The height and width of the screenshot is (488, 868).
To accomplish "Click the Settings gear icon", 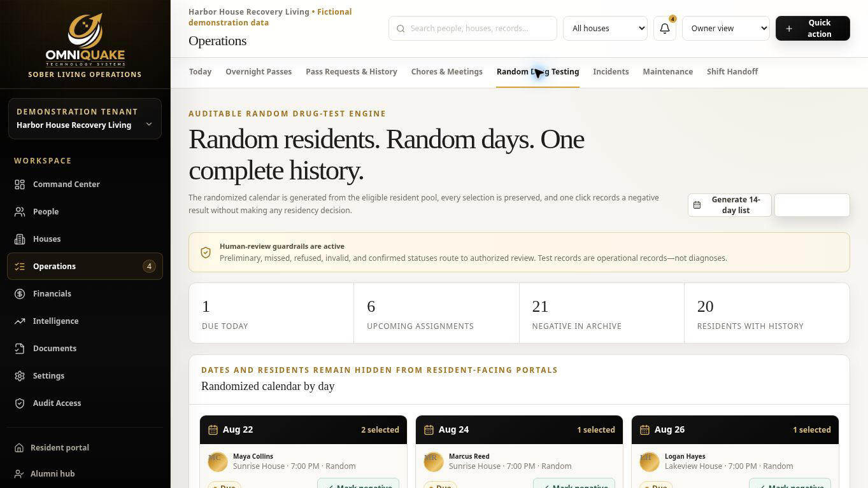I will (20, 376).
